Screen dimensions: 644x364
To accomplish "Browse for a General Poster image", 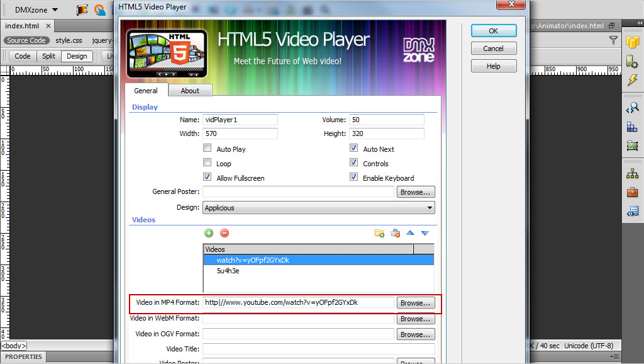I will 416,192.
